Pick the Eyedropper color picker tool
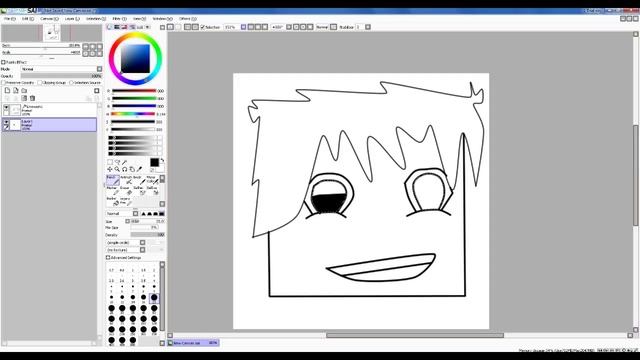640x360 pixels. tap(139, 169)
